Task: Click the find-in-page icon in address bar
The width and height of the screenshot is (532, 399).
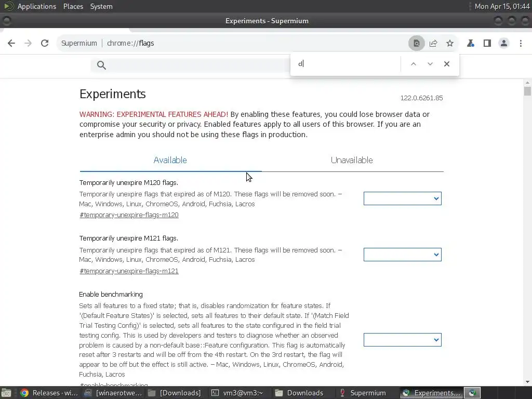Action: click(x=416, y=43)
